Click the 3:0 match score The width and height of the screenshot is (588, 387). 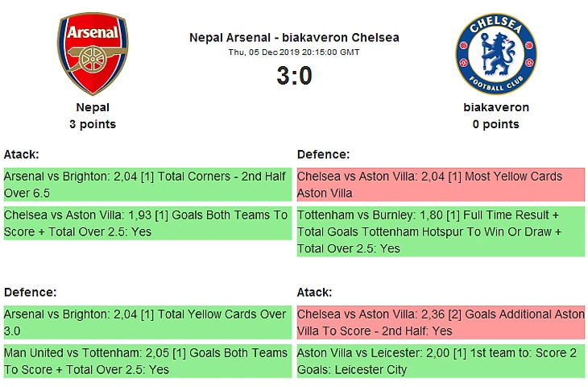294,76
